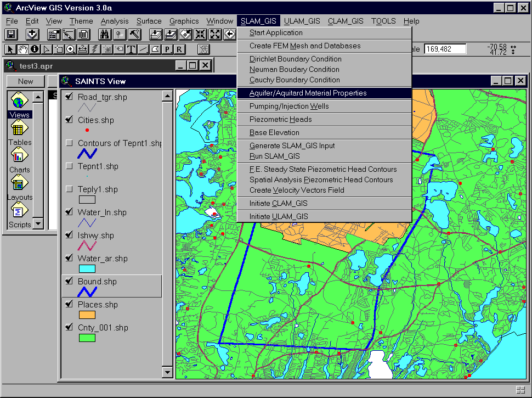
Task: Click the Zoom to Previous Extent icon
Action: 230,34
